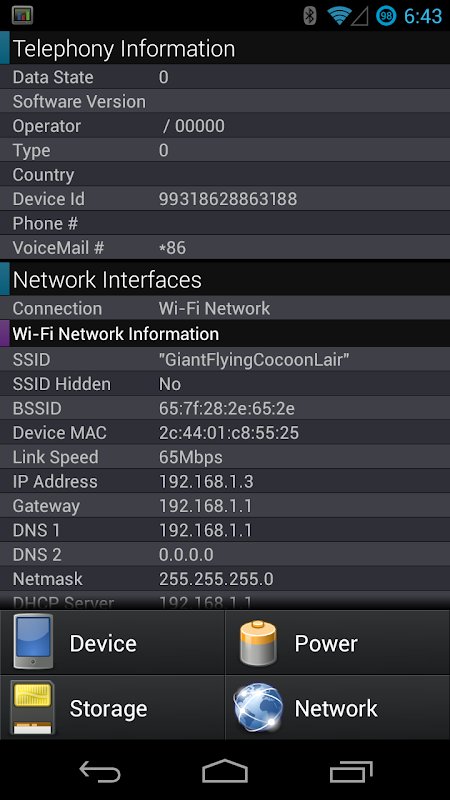Tap the Bluetooth status icon

(x=310, y=15)
